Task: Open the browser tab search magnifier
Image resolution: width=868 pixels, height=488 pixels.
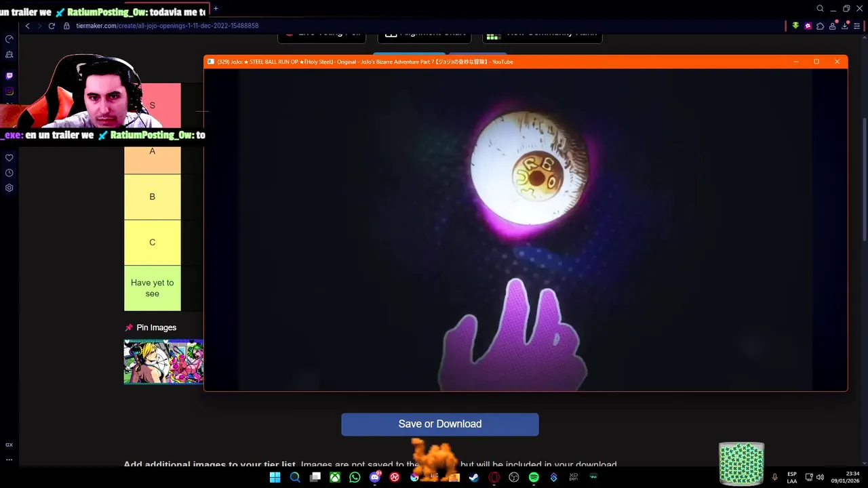Action: pos(820,8)
